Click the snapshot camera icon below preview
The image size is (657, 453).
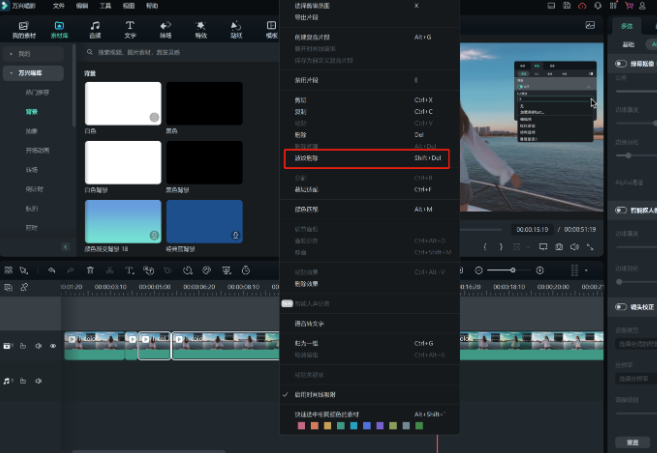(x=559, y=246)
